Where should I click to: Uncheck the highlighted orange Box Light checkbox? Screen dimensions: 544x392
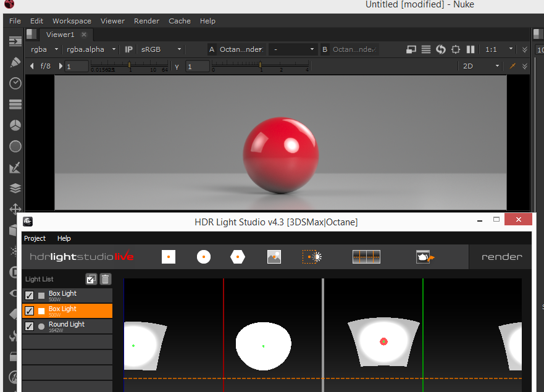pyautogui.click(x=30, y=311)
